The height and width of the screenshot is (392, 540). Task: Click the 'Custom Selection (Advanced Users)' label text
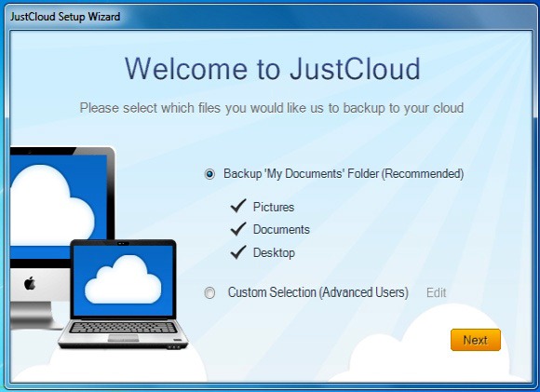point(317,292)
